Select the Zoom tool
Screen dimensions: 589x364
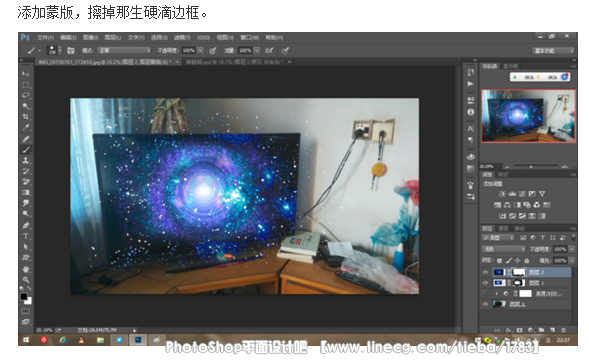26,280
